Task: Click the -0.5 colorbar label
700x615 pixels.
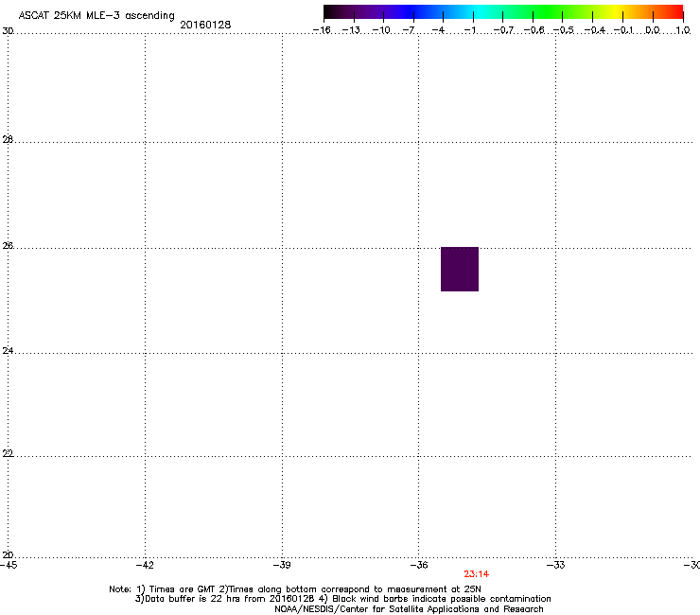Action: tap(564, 30)
